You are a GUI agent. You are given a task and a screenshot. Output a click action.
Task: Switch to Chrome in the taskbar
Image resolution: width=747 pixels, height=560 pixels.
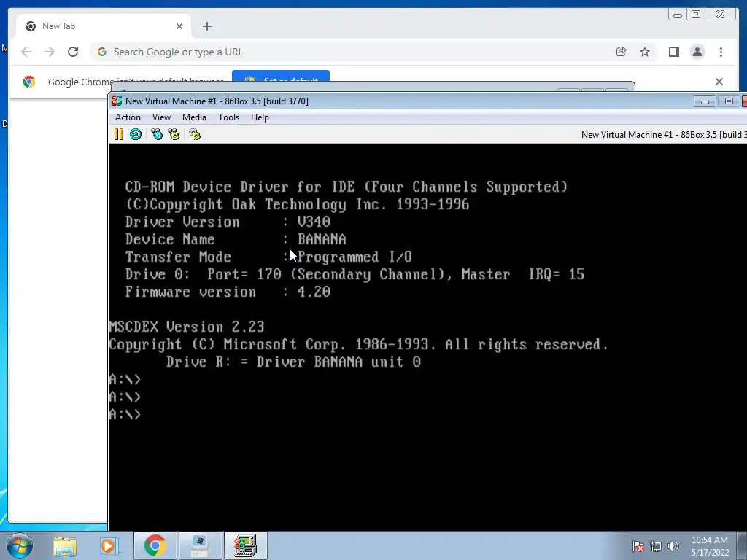click(x=155, y=545)
